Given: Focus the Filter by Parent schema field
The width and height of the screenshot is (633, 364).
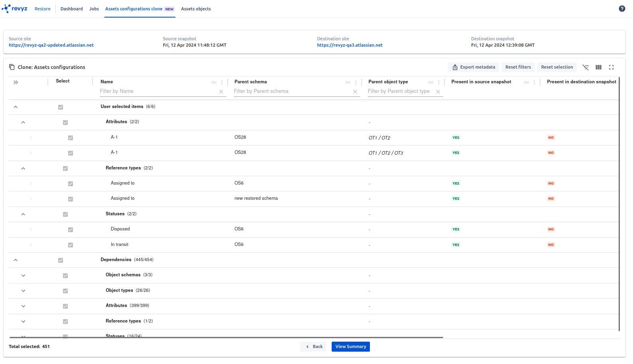Looking at the screenshot, I should click(293, 91).
